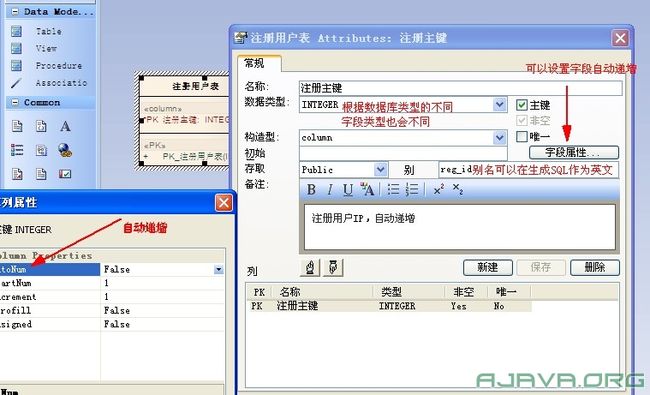
Task: Click the 别 alias field with reg_id
Action: [x=529, y=170]
